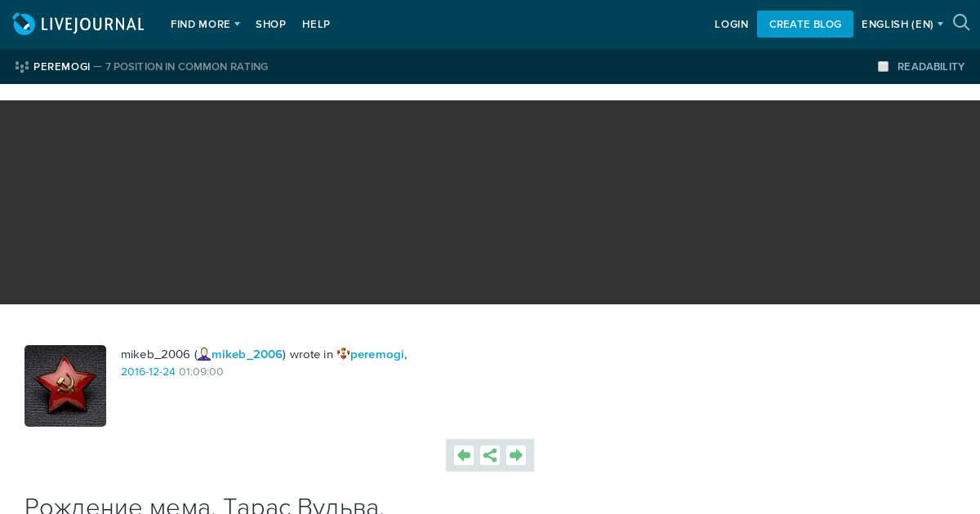
Task: Click the green share icon
Action: pyautogui.click(x=490, y=455)
